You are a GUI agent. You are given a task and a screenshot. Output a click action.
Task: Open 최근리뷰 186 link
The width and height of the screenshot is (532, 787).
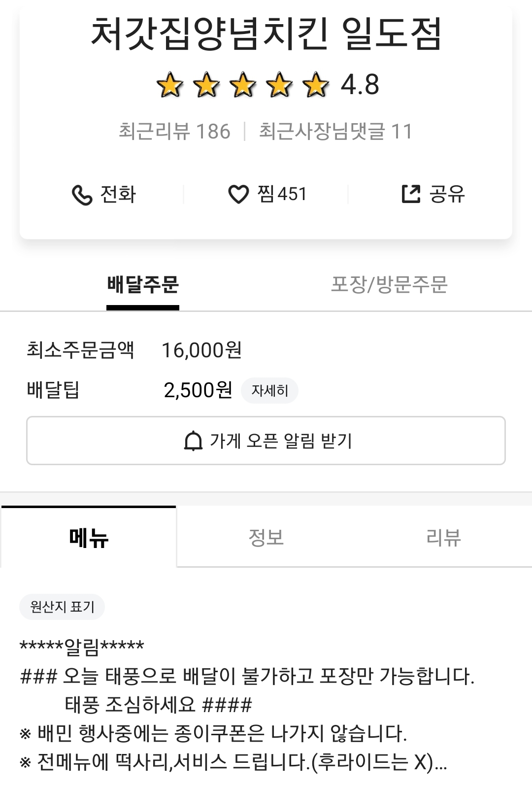click(174, 132)
